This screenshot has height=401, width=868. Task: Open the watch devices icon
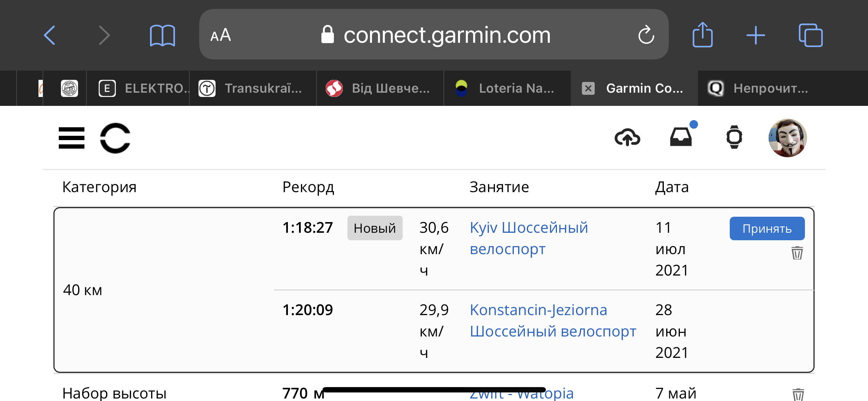[x=734, y=137]
